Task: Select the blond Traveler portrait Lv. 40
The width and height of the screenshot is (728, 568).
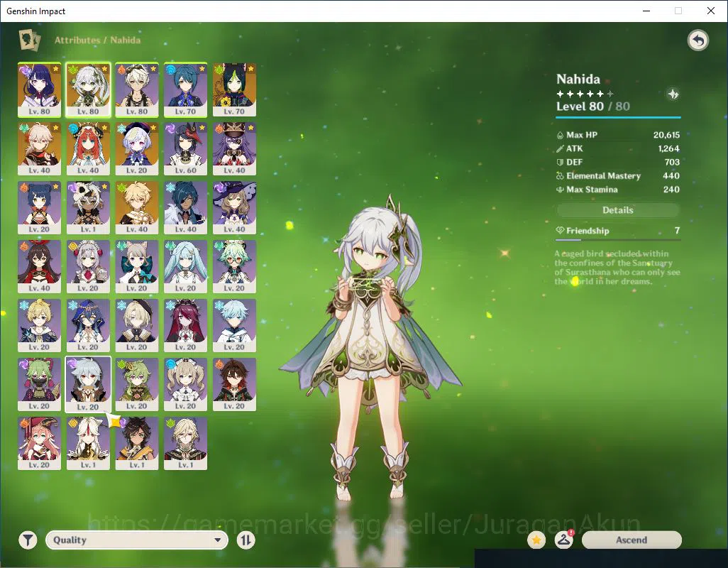Action: point(137,207)
